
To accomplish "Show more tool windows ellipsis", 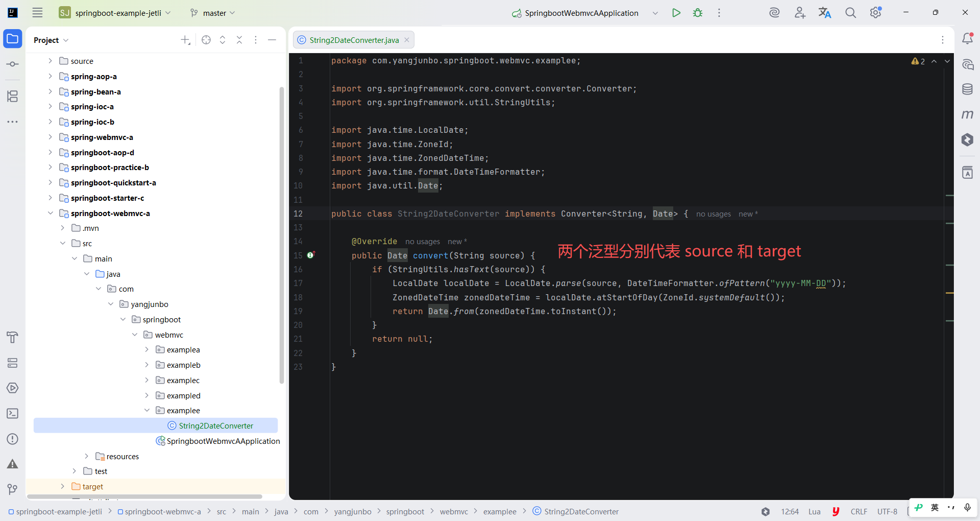I will (x=13, y=122).
